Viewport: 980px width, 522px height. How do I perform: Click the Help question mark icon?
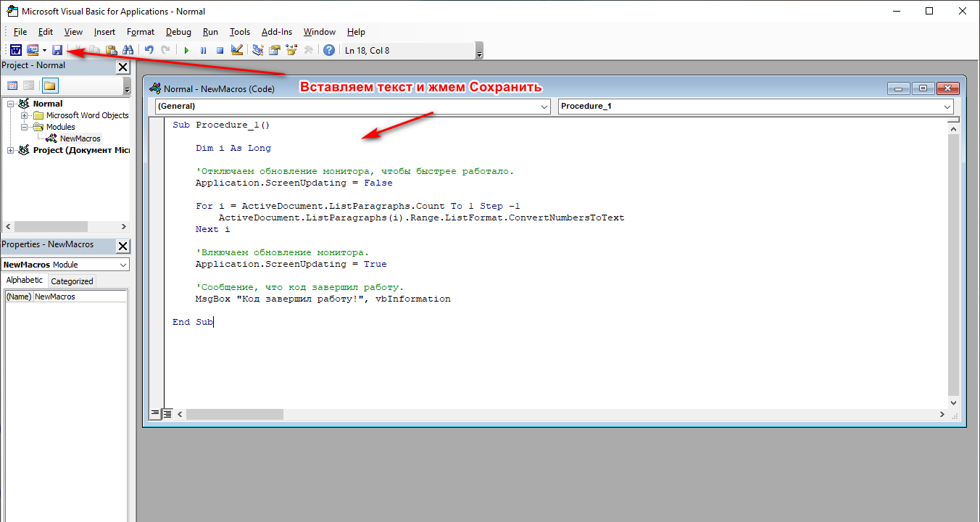click(x=329, y=50)
